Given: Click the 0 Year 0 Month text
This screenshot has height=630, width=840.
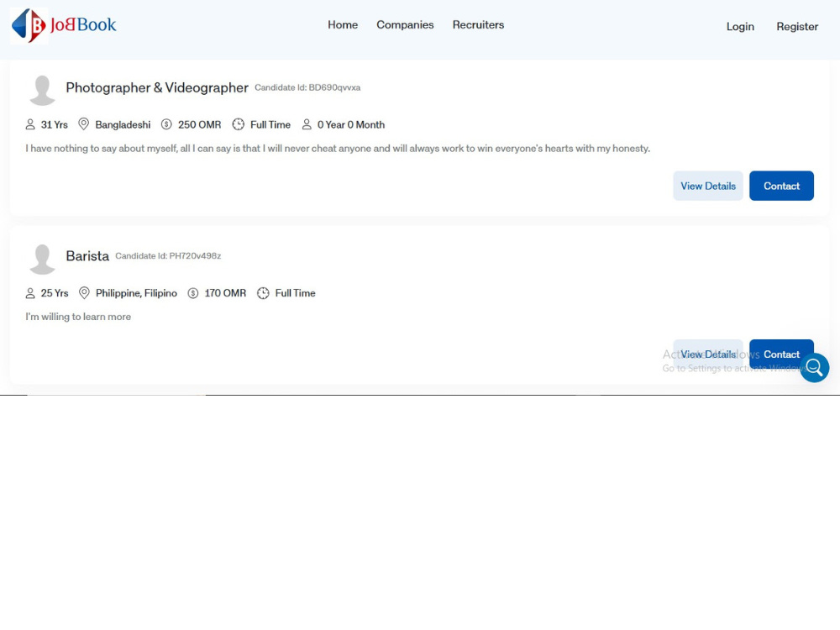Looking at the screenshot, I should click(x=351, y=125).
